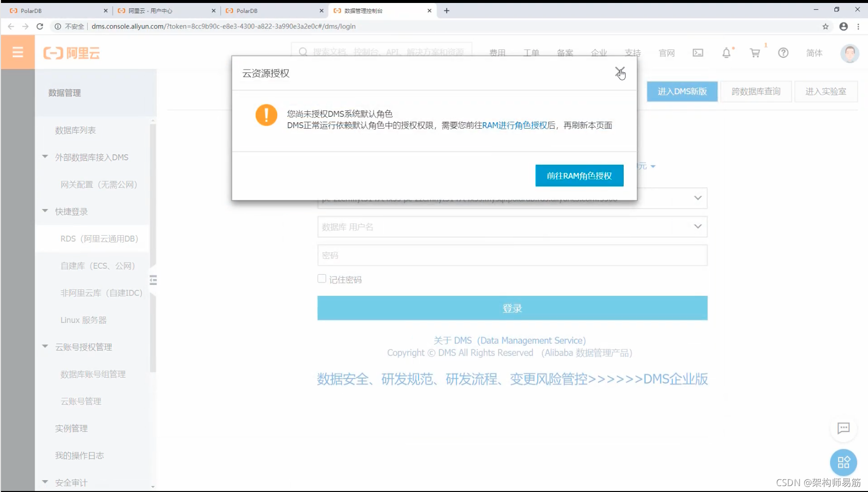Open the 费用 menu

pos(498,53)
